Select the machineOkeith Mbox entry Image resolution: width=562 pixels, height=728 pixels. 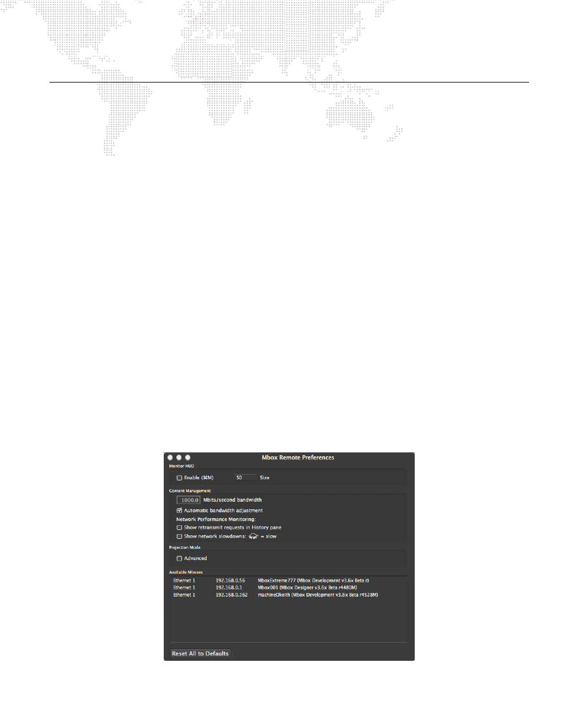coord(288,595)
